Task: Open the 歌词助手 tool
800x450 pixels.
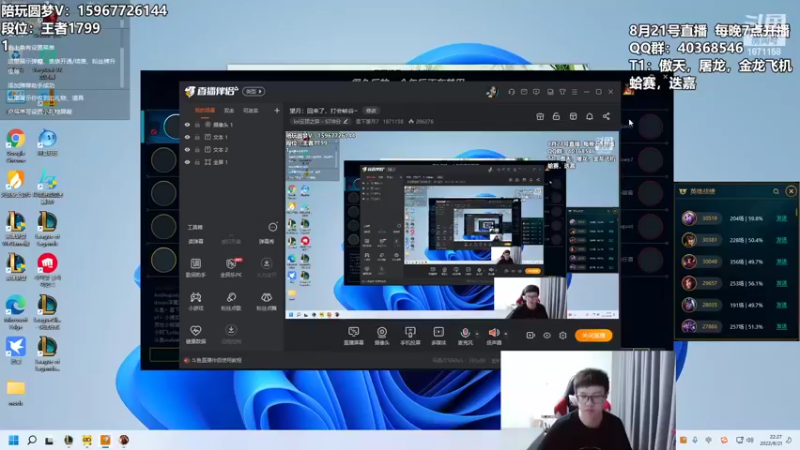Action: [x=195, y=267]
